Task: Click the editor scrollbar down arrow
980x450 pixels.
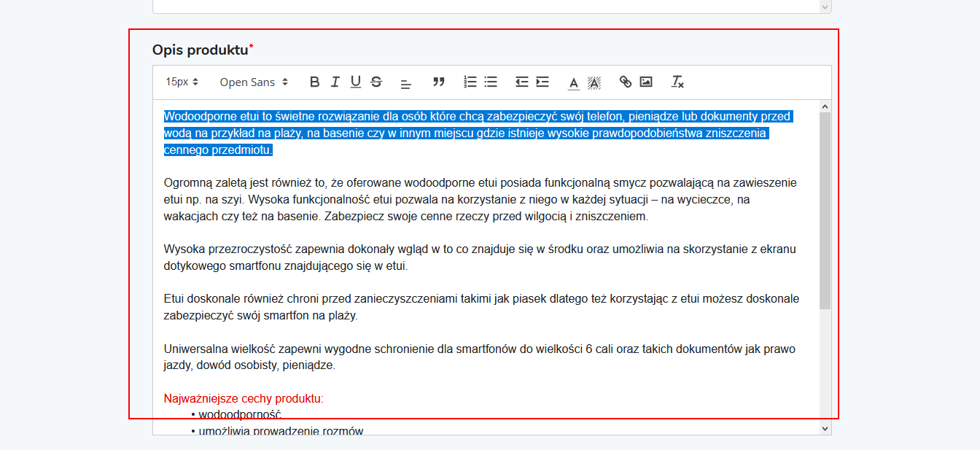Action: 825,428
